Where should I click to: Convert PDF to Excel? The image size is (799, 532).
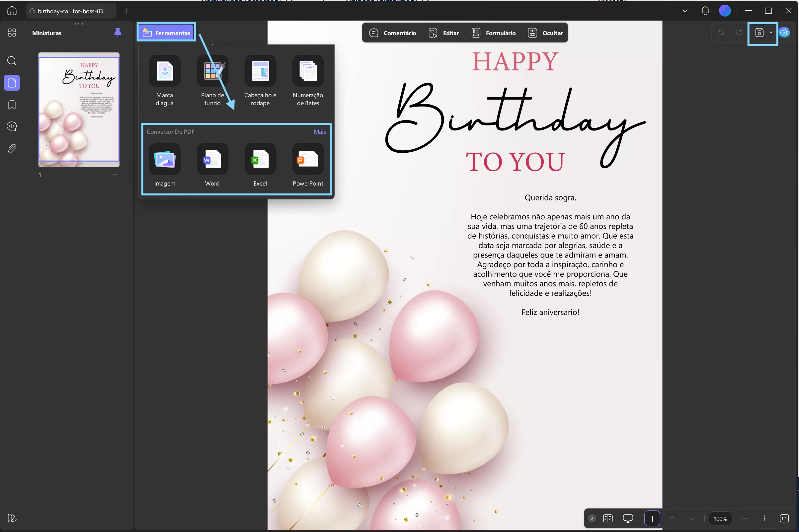(x=260, y=165)
